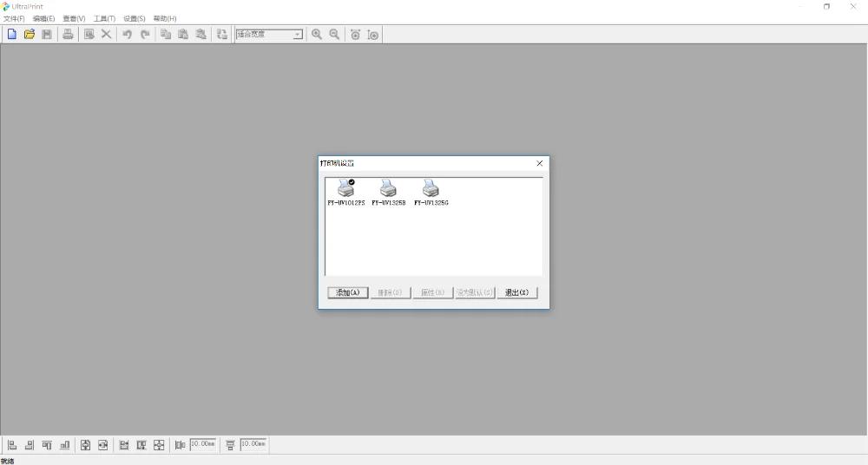The height and width of the screenshot is (465, 868).
Task: Click the 添加(A) button
Action: [348, 292]
